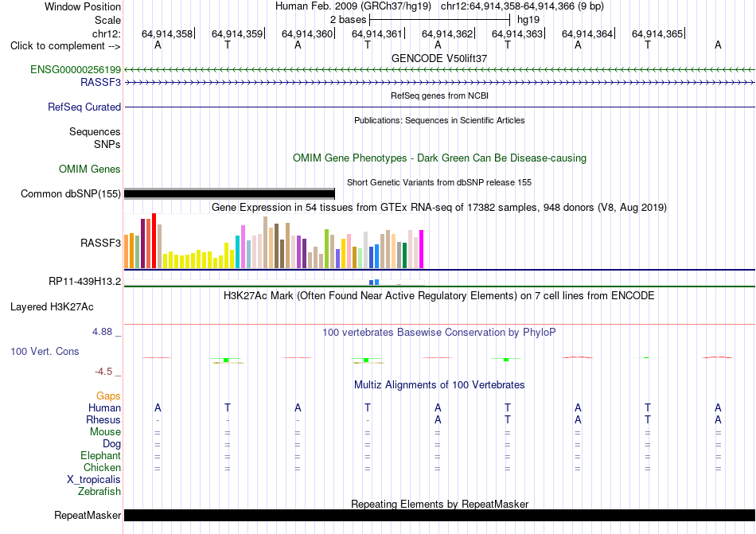Select the X_tropicalis alignment row label

(x=94, y=480)
